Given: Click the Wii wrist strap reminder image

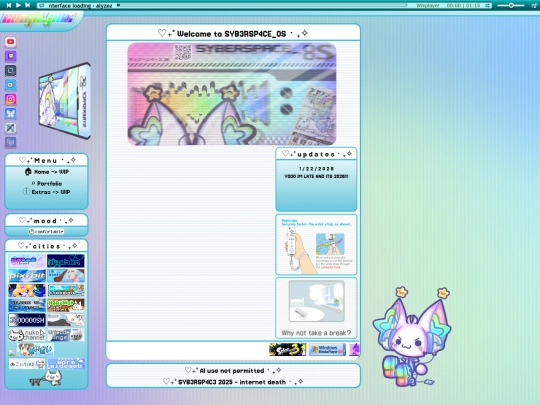Looking at the screenshot, I should point(316,245).
